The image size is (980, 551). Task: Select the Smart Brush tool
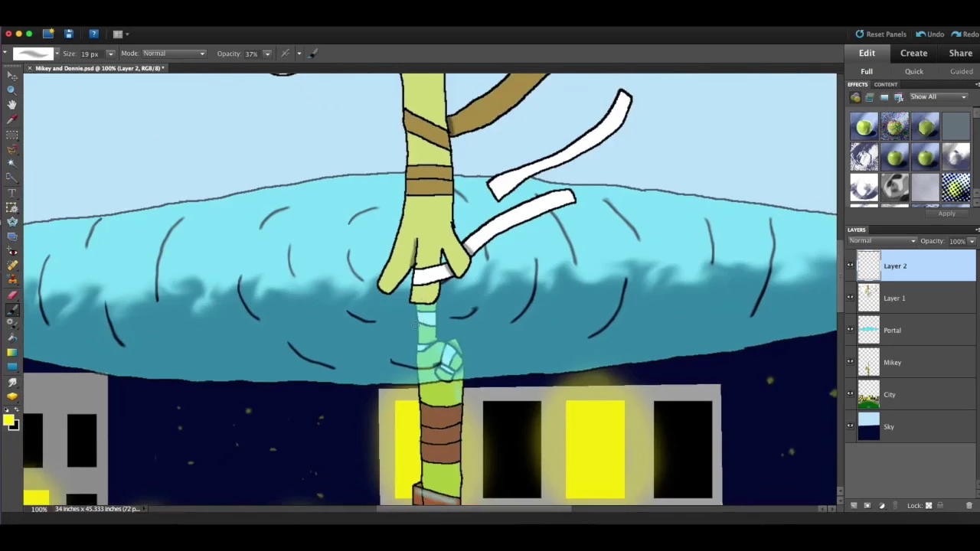pyautogui.click(x=12, y=324)
